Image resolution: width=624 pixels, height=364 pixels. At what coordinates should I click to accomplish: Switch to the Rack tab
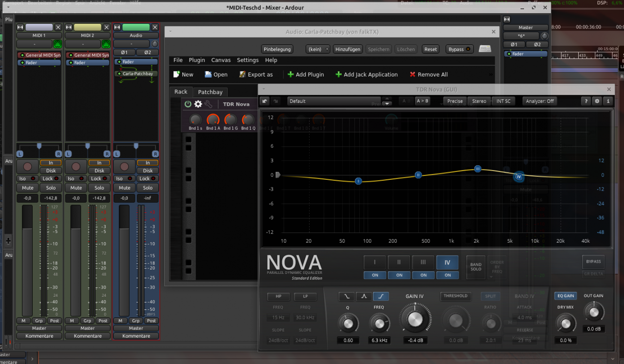point(181,92)
